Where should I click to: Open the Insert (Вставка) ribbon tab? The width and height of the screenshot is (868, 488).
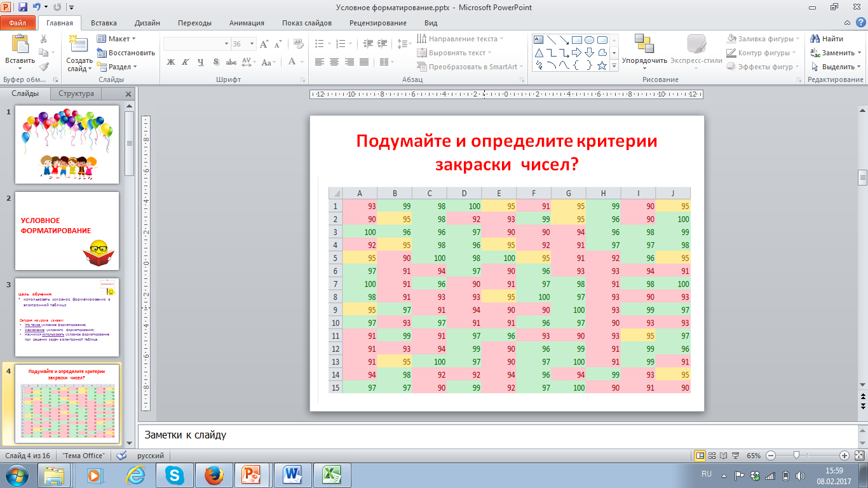tap(104, 23)
